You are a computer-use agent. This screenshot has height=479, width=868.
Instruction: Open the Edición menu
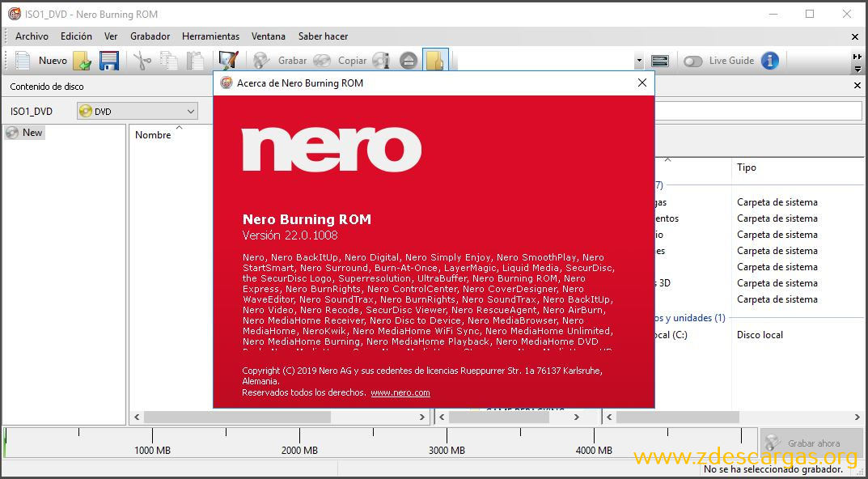(76, 36)
